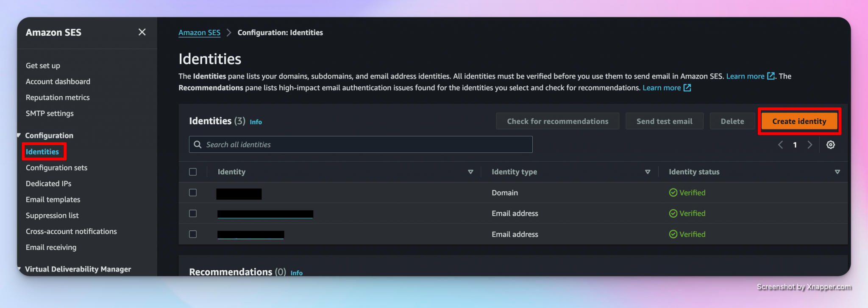Follow the Amazon SES breadcrumb link

199,33
